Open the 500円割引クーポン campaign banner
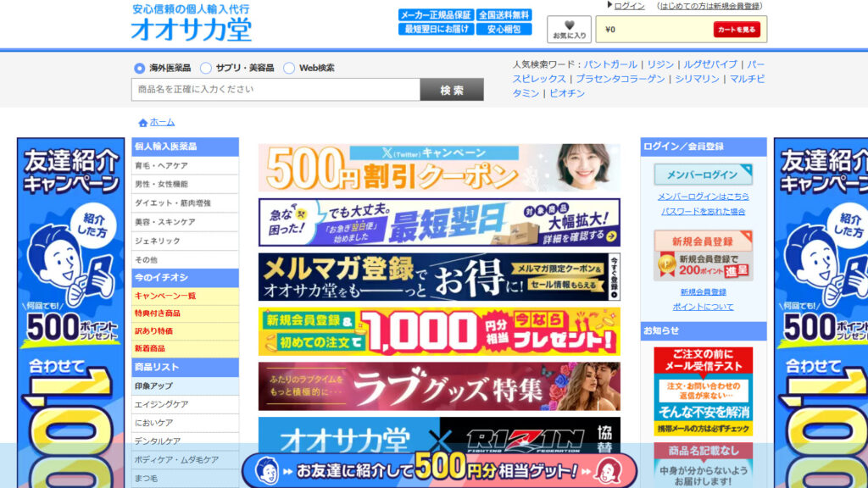This screenshot has width=868, height=488. pyautogui.click(x=439, y=167)
